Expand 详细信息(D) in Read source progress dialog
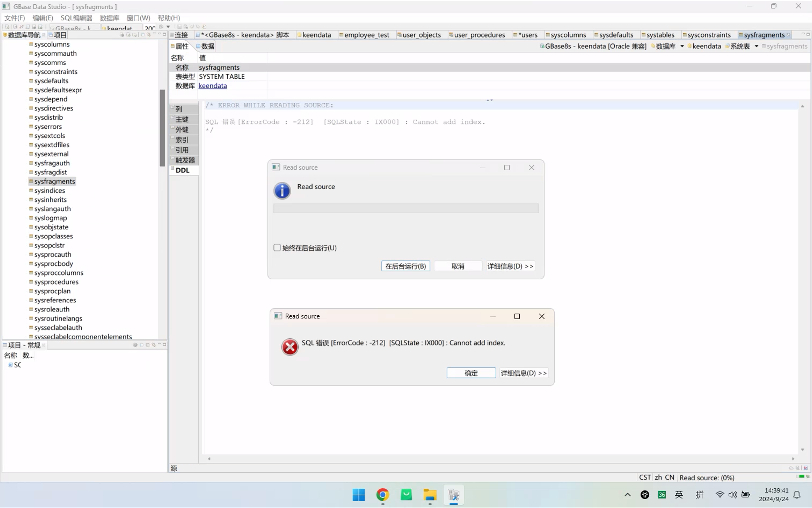812x508 pixels. click(x=510, y=266)
